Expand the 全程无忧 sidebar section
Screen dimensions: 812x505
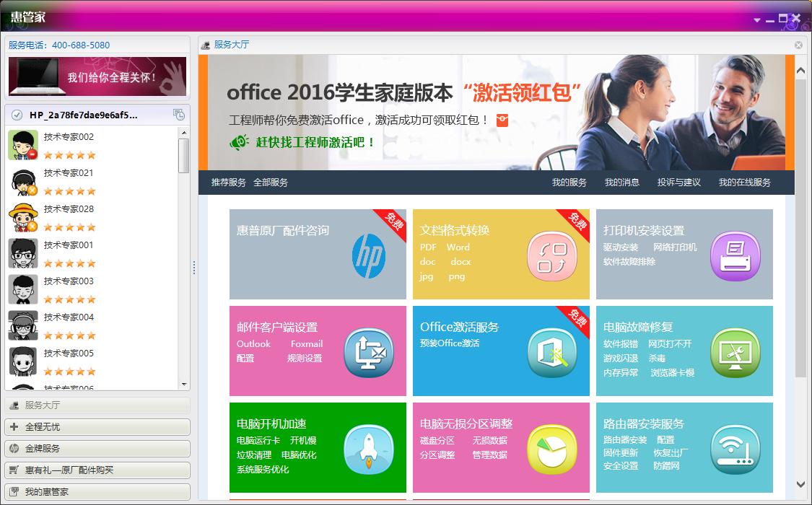point(97,427)
